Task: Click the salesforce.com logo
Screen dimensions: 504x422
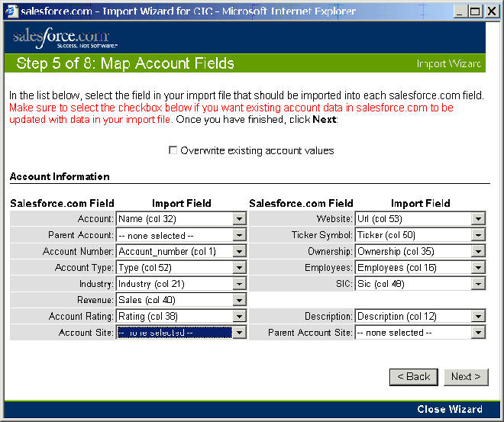Action: (x=65, y=37)
